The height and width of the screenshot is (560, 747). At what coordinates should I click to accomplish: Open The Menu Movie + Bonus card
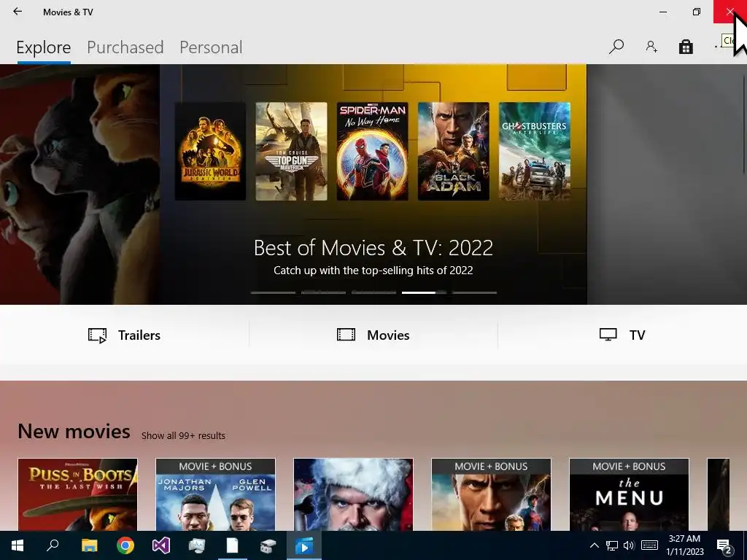click(x=629, y=494)
